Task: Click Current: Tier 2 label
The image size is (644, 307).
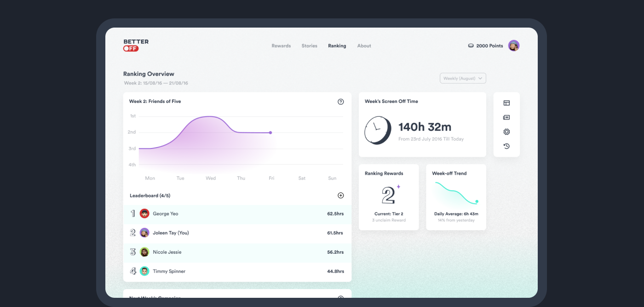Action: click(x=389, y=214)
